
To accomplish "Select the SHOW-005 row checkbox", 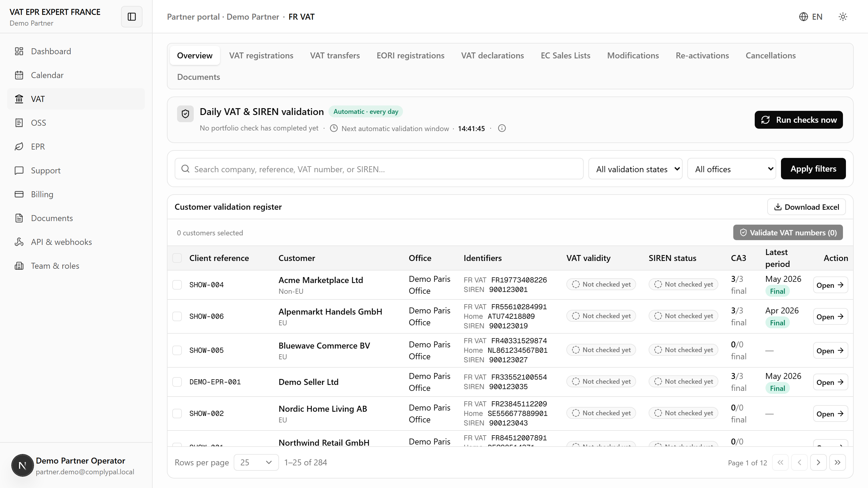I will click(x=177, y=350).
